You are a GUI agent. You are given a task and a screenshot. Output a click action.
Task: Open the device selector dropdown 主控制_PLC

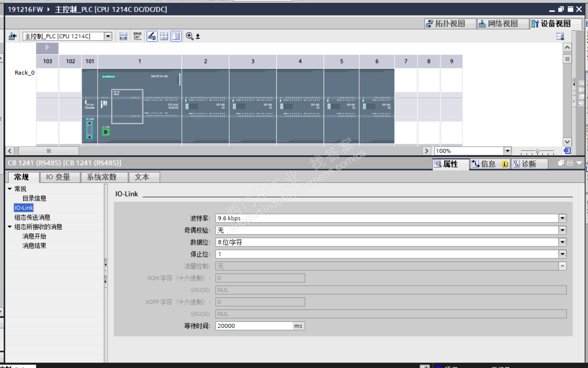tap(108, 36)
